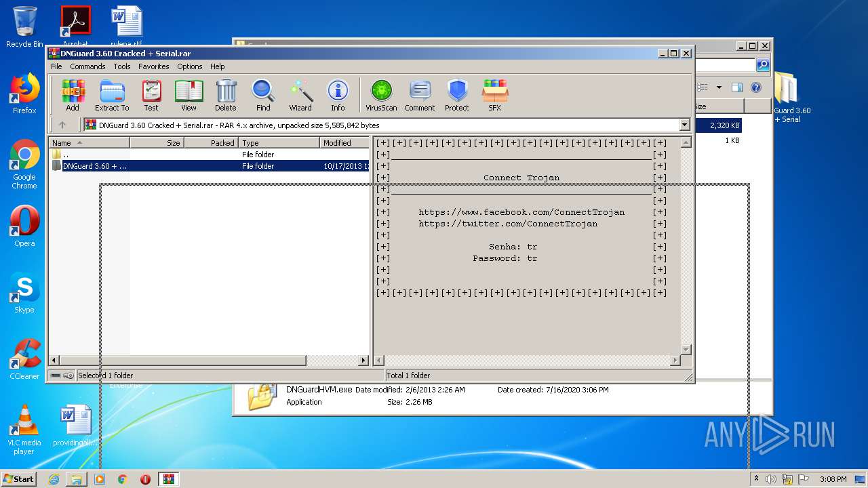Image resolution: width=868 pixels, height=488 pixels.
Task: Click the DNGuardHVM.exe file icon in Explorer
Action: coord(262,397)
